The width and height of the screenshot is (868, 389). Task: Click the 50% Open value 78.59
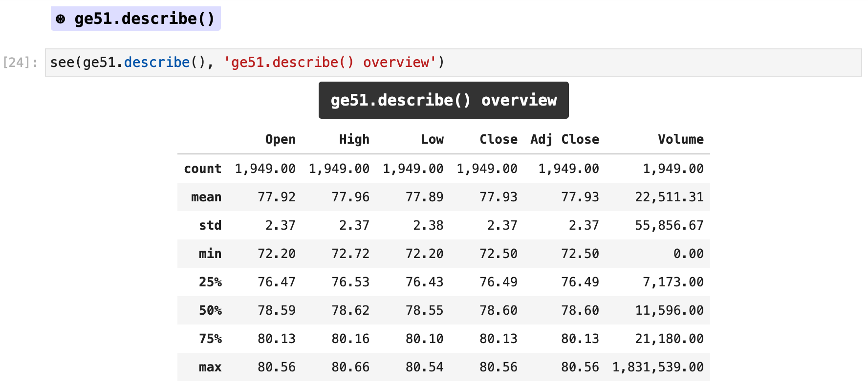[x=277, y=310]
